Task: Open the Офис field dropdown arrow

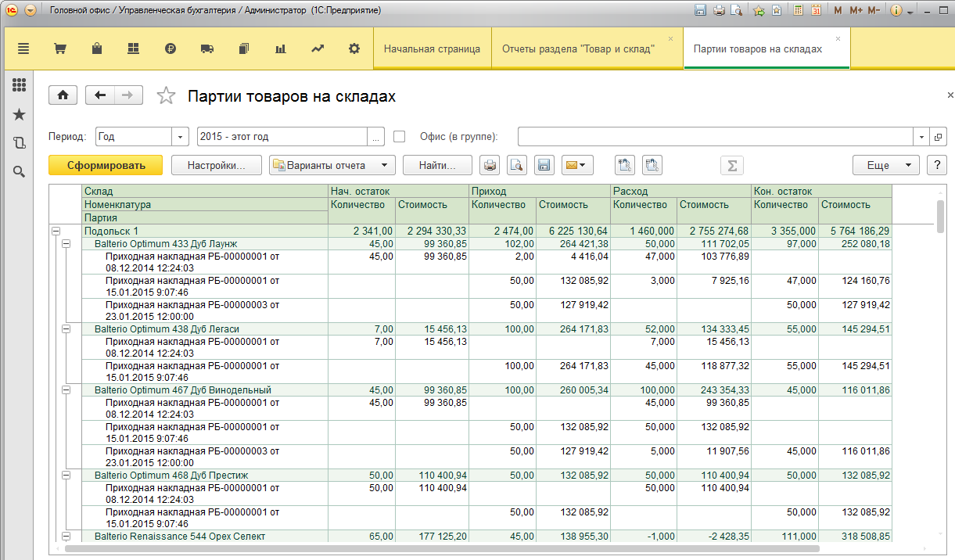Action: tap(922, 136)
